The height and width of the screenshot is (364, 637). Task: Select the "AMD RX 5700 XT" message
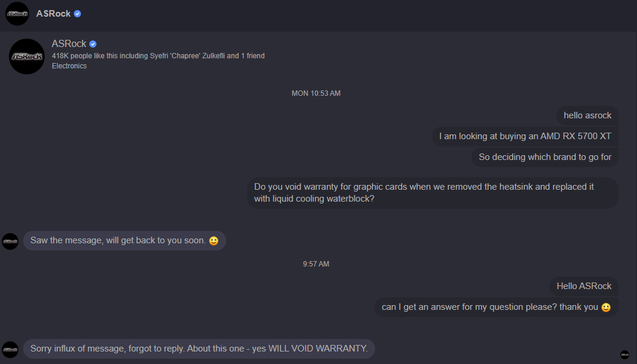[524, 136]
